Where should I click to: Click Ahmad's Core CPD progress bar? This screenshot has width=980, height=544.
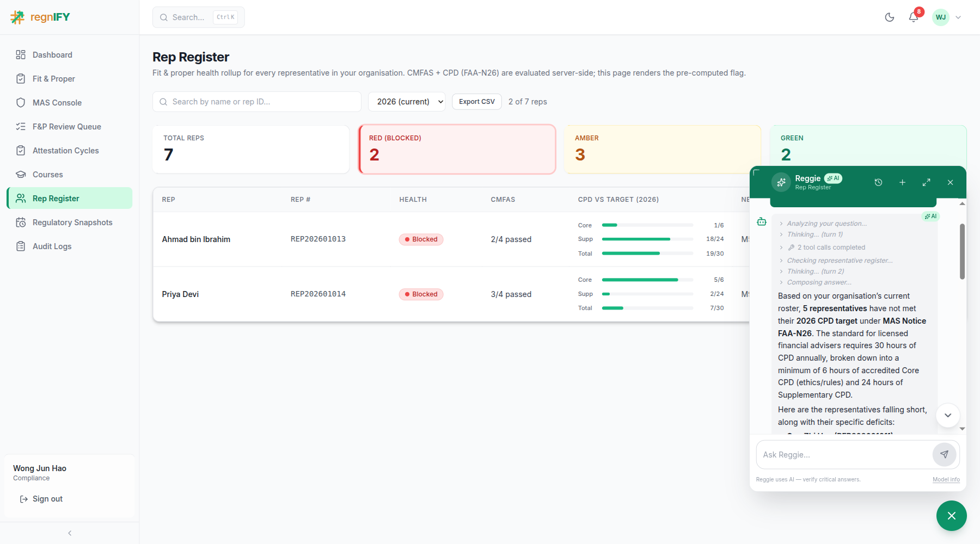648,225
